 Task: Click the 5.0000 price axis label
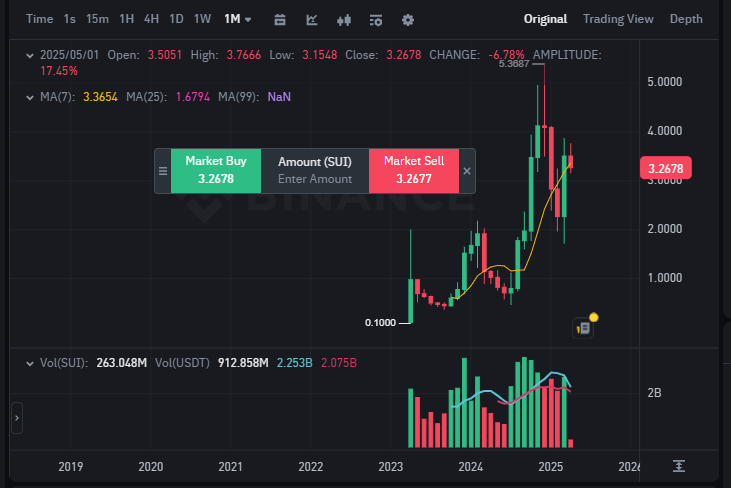tap(665, 82)
